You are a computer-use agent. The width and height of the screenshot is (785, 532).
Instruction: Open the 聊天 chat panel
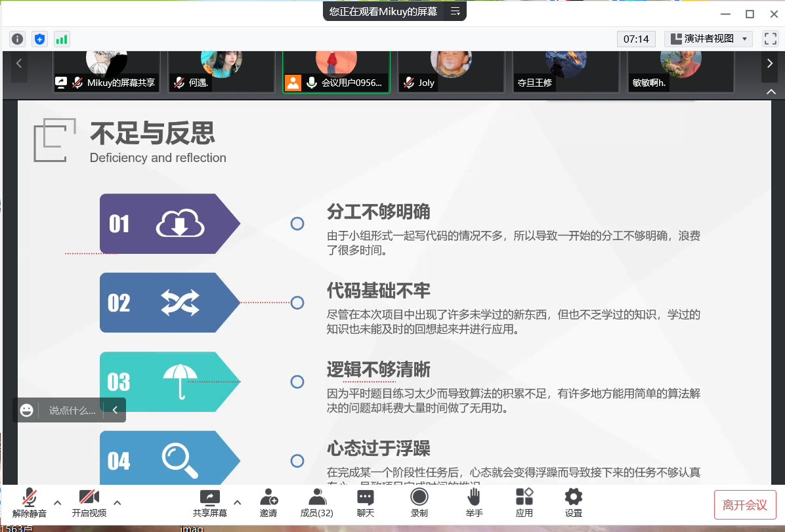(366, 502)
